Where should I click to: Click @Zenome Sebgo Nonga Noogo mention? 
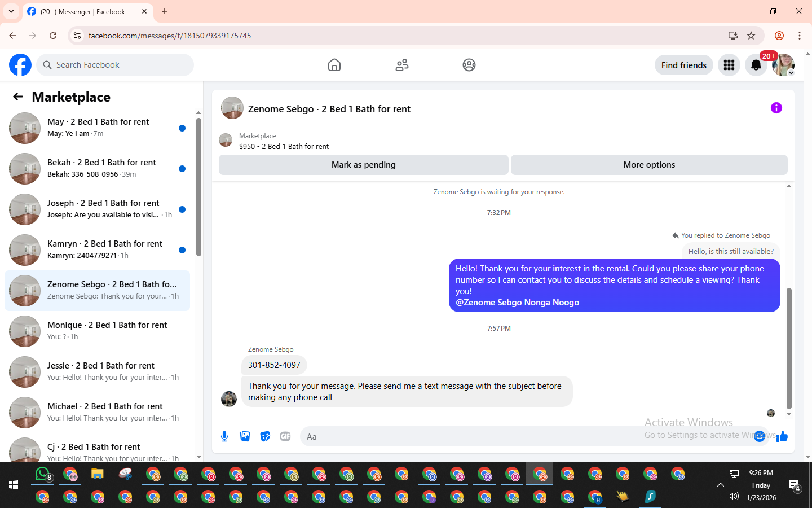[x=517, y=303]
